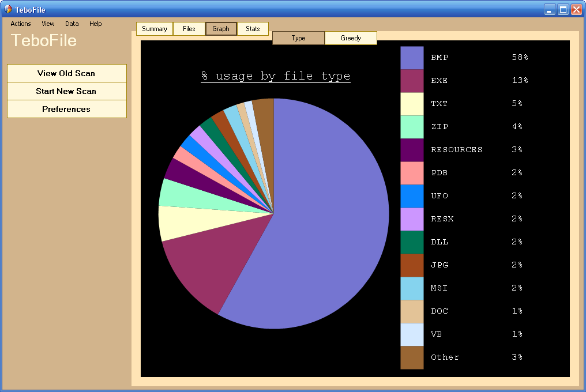
Task: Click the DLL legend color swatch
Action: (412, 242)
